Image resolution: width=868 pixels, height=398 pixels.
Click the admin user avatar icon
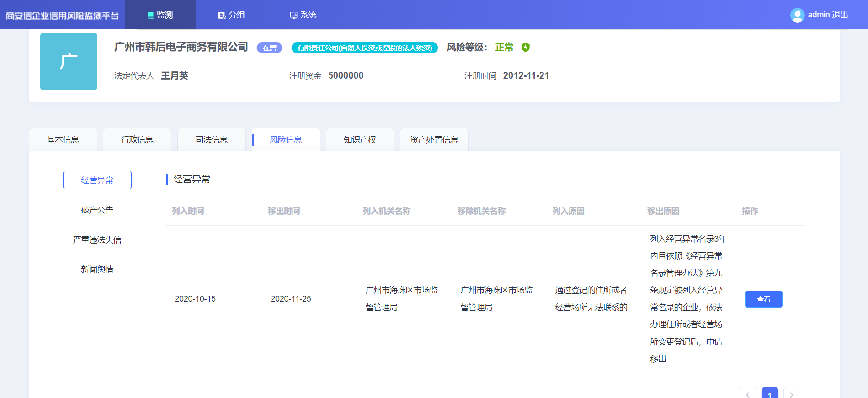pos(798,15)
